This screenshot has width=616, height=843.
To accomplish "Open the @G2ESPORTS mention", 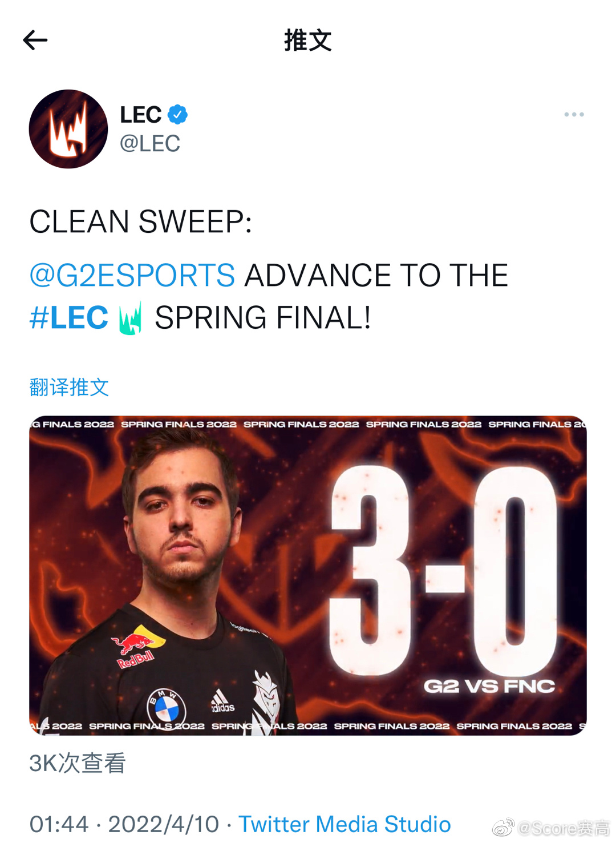I will (x=132, y=275).
